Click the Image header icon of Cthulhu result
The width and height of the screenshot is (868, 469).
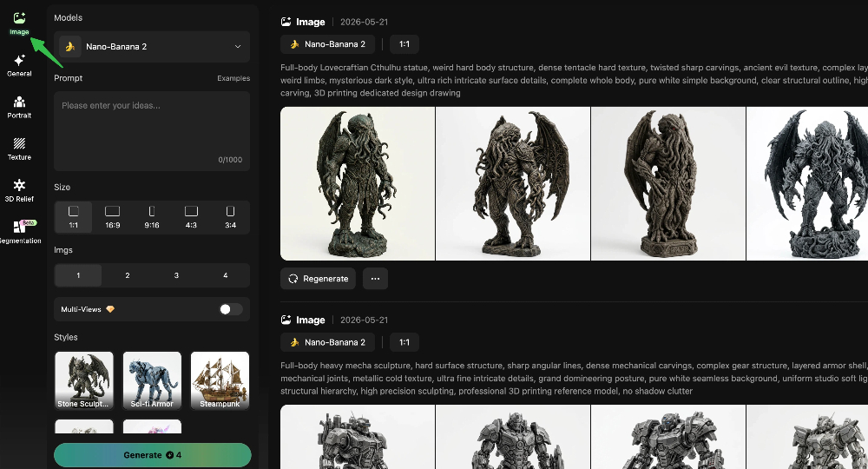286,23
